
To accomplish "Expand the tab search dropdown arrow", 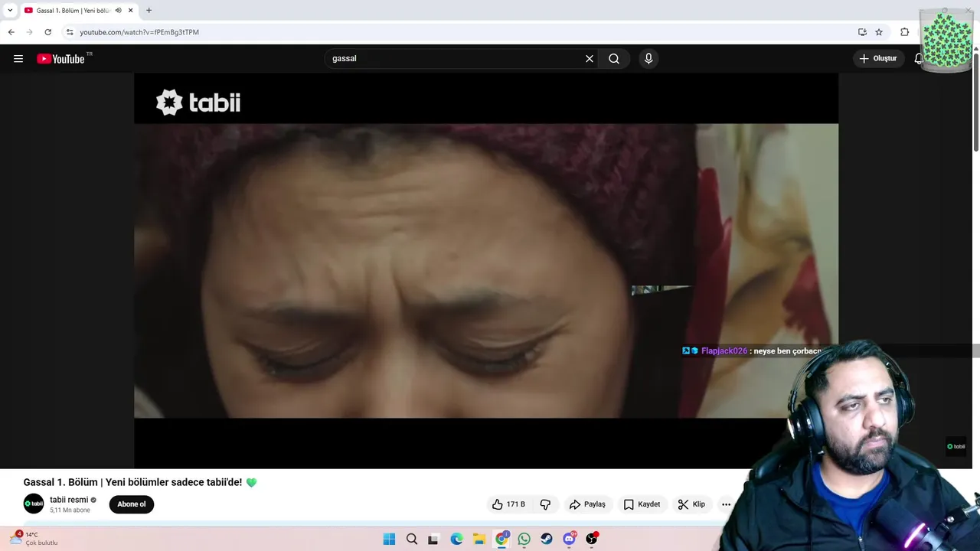I will click(9, 11).
